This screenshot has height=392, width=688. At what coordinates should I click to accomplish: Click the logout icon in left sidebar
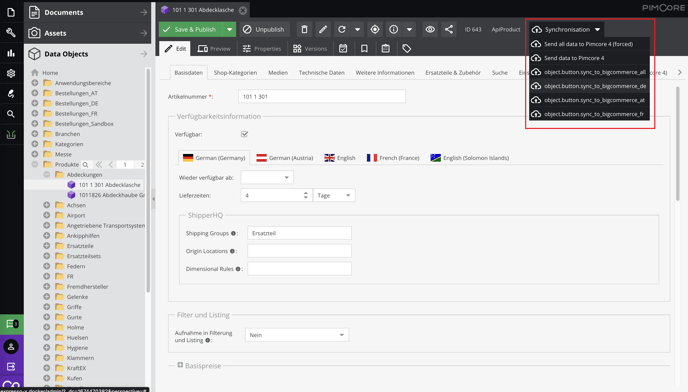coord(11,367)
